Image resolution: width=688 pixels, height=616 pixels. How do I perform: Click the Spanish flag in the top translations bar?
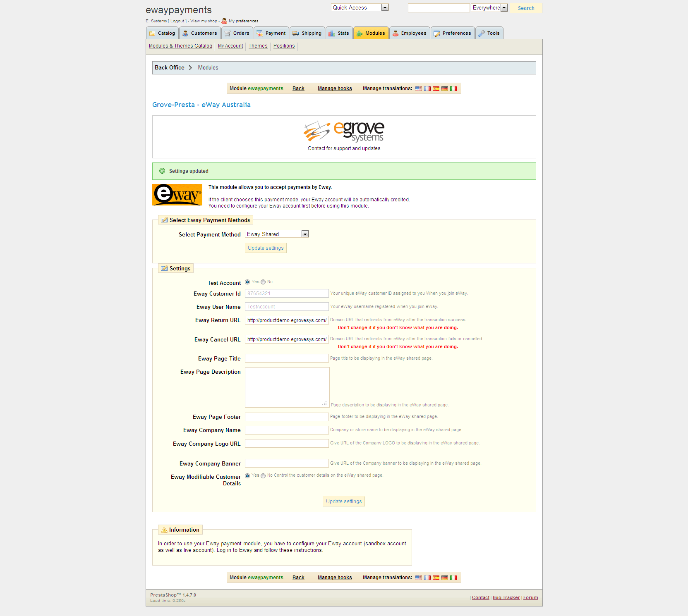click(436, 88)
